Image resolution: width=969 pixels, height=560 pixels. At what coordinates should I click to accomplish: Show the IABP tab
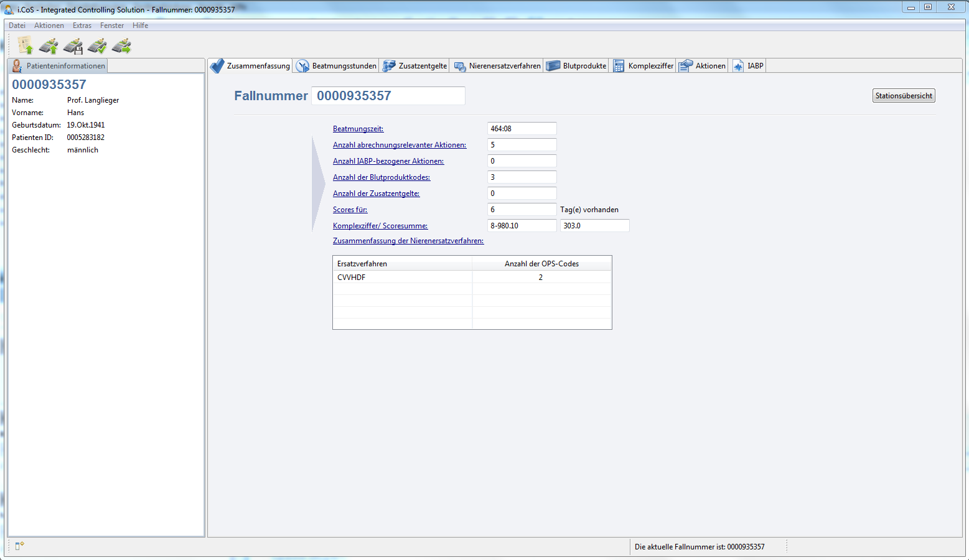pos(748,66)
